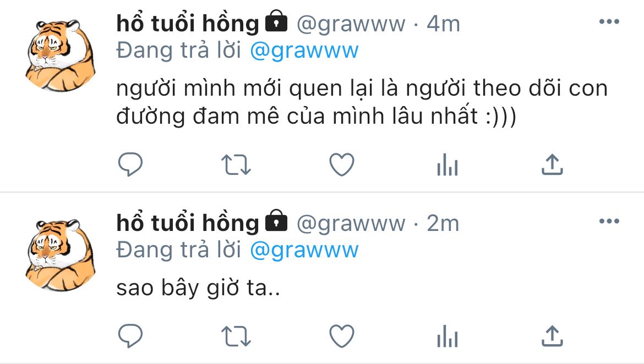Open more options menu on the 4m tweet
The width and height of the screenshot is (644, 364).
tap(609, 22)
